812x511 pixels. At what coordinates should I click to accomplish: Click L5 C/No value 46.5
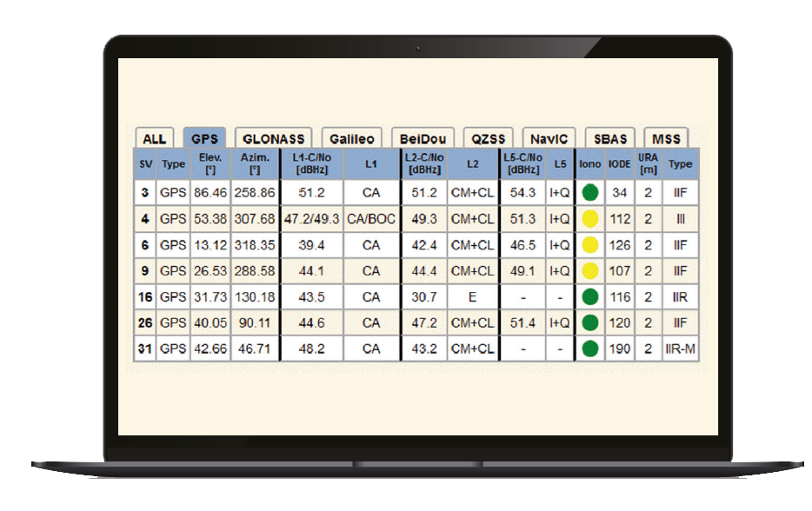click(522, 245)
